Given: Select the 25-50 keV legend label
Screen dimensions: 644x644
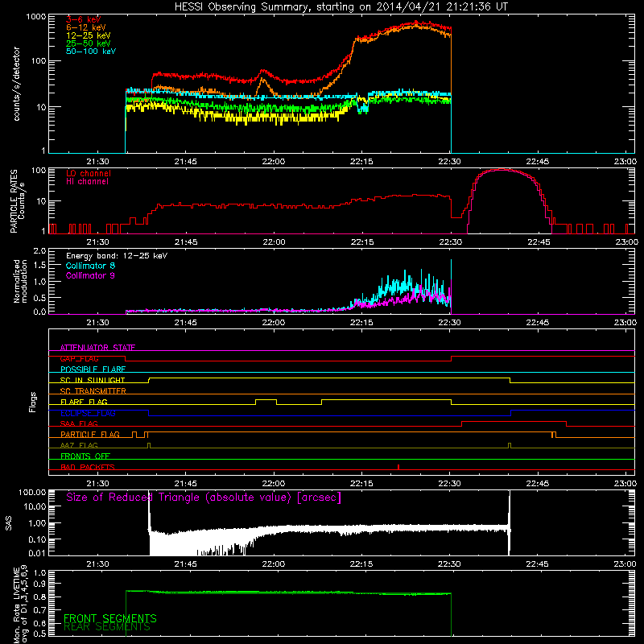Looking at the screenshot, I should 89,43.
